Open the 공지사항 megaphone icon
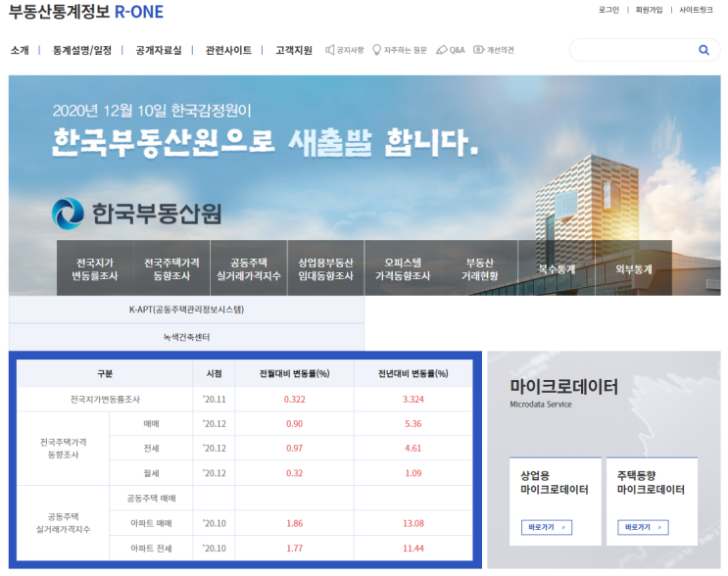 pyautogui.click(x=330, y=50)
